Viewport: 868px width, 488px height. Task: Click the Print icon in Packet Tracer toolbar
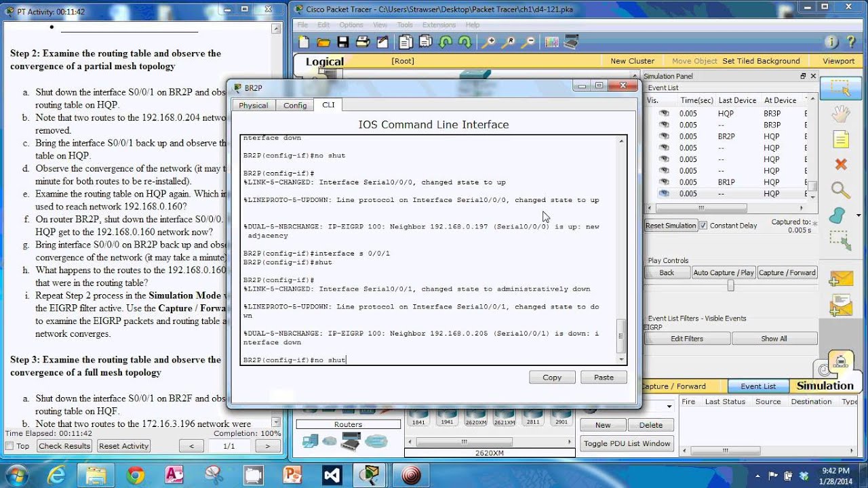[363, 42]
